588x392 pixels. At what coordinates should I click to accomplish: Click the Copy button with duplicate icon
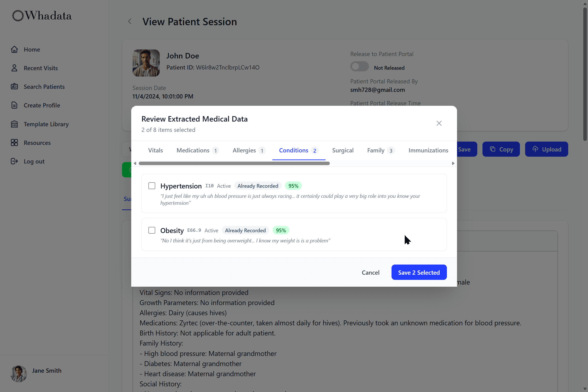(501, 149)
